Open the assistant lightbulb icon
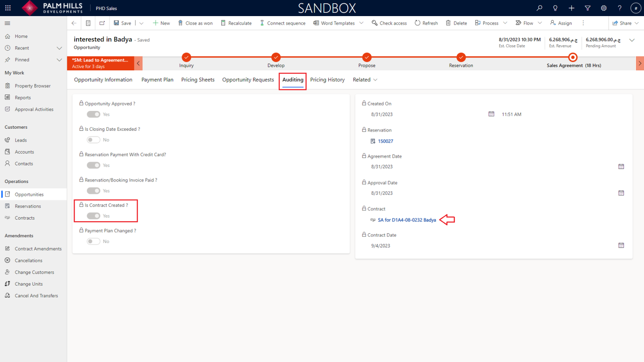The height and width of the screenshot is (362, 644). 555,8
